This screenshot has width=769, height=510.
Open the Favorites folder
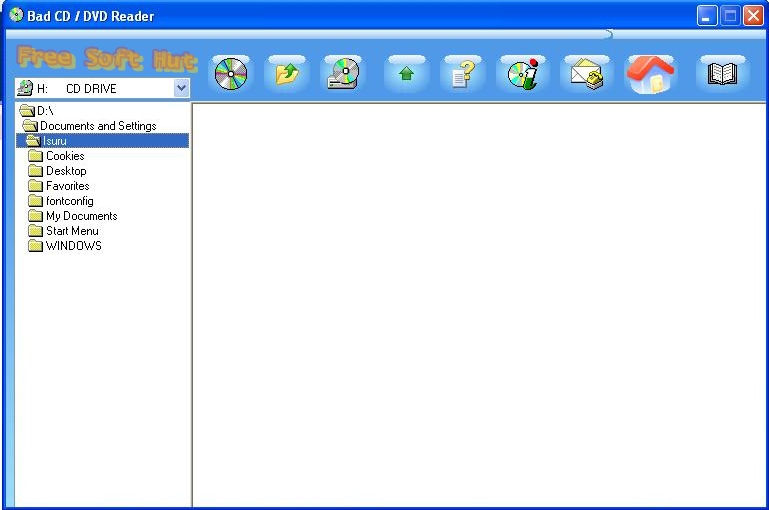tap(58, 186)
